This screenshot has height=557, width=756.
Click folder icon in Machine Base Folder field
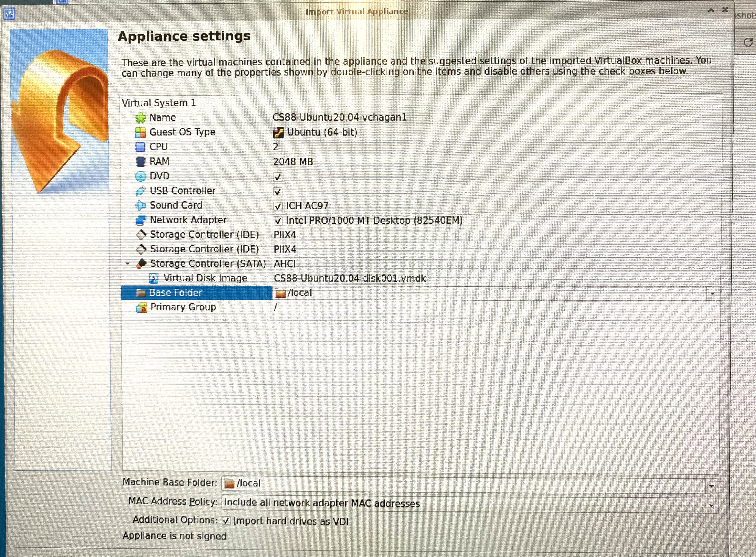pos(229,484)
